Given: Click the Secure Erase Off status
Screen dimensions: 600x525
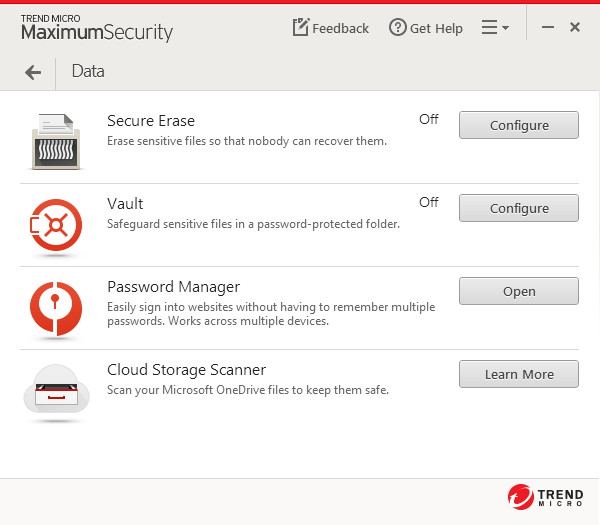Looking at the screenshot, I should (x=429, y=119).
